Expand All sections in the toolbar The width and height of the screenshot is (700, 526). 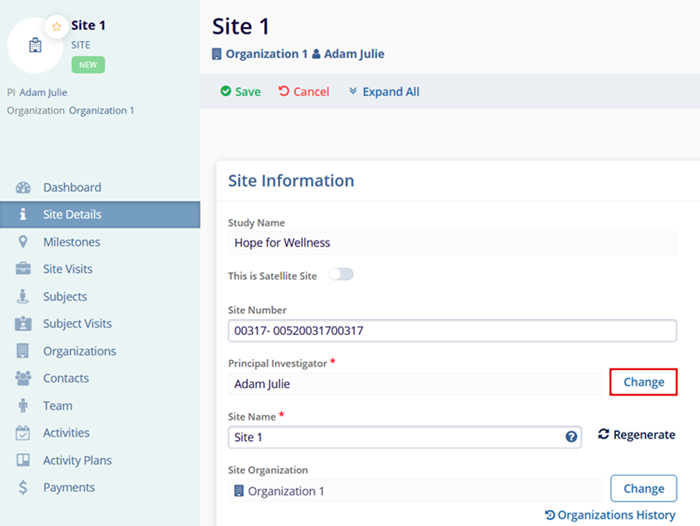[383, 92]
